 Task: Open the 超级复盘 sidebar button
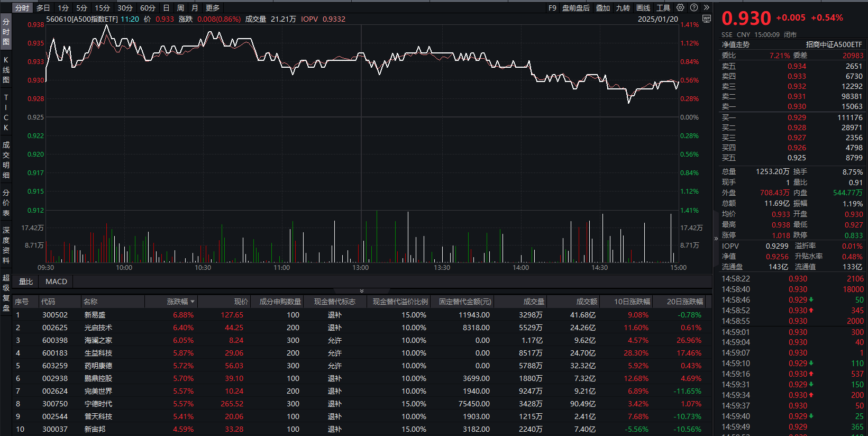[x=6, y=293]
